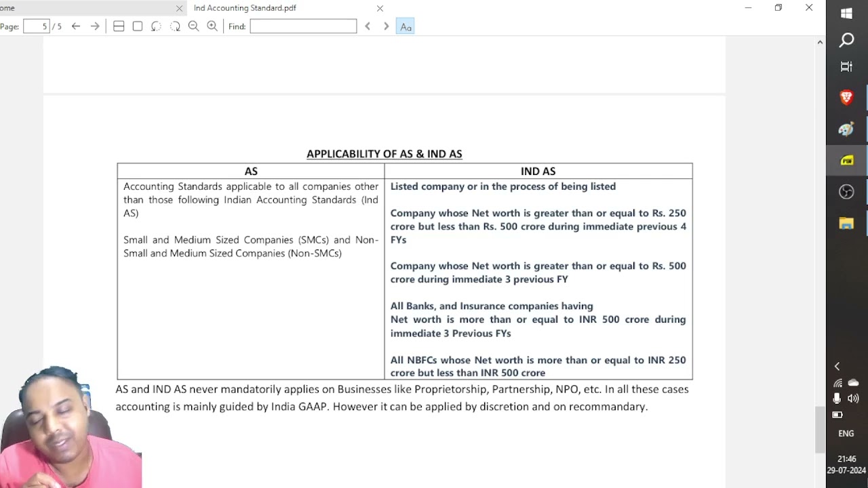Zoom in the PDF document
The image size is (868, 488).
click(x=212, y=26)
